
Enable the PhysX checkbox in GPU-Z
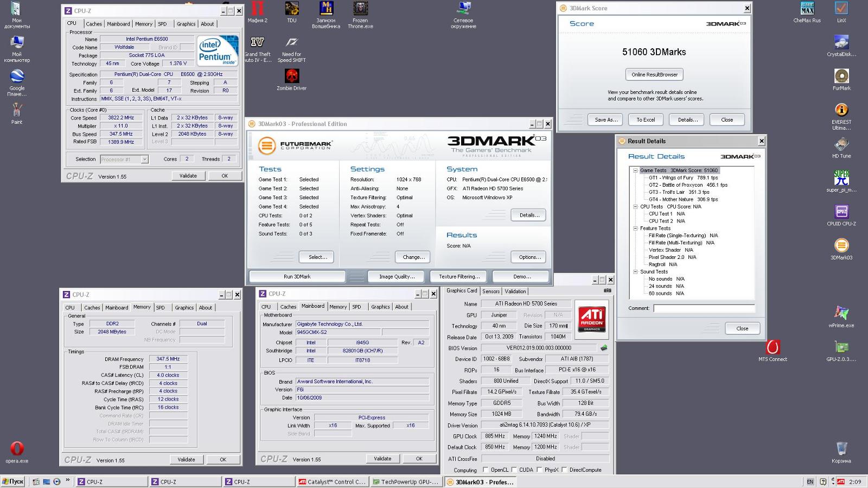[x=539, y=470]
